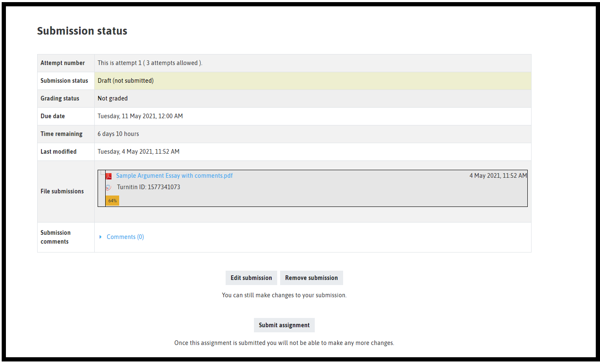The image size is (600, 364).
Task: Click the due date 'Tuesday, 11 May 2021, 12:00 AM'
Action: point(140,116)
